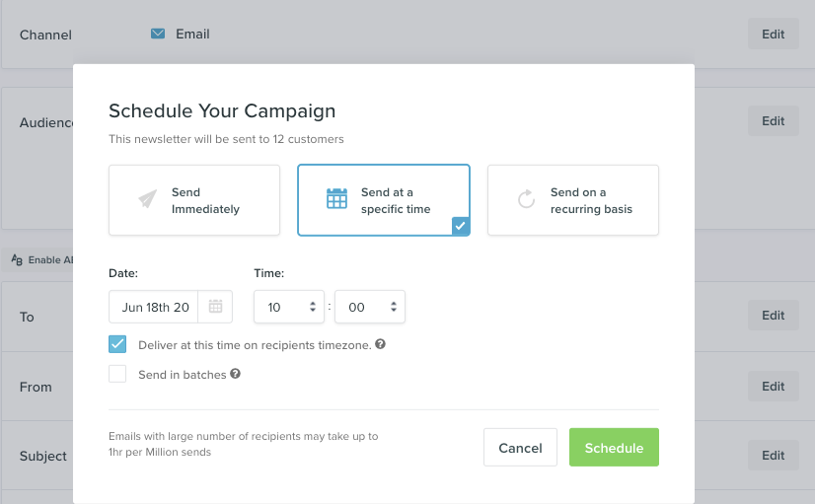Click the blue checkmark badge on selected card
Screen dimensions: 815x504
(x=461, y=227)
